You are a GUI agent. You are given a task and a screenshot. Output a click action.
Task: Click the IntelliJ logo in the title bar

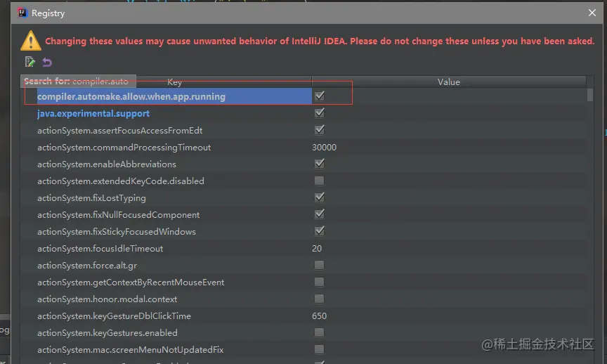click(x=22, y=13)
